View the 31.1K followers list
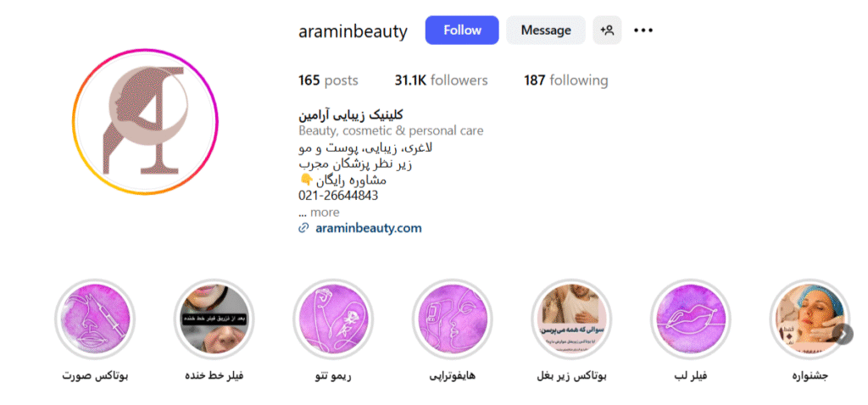The image size is (868, 405). pyautogui.click(x=441, y=80)
